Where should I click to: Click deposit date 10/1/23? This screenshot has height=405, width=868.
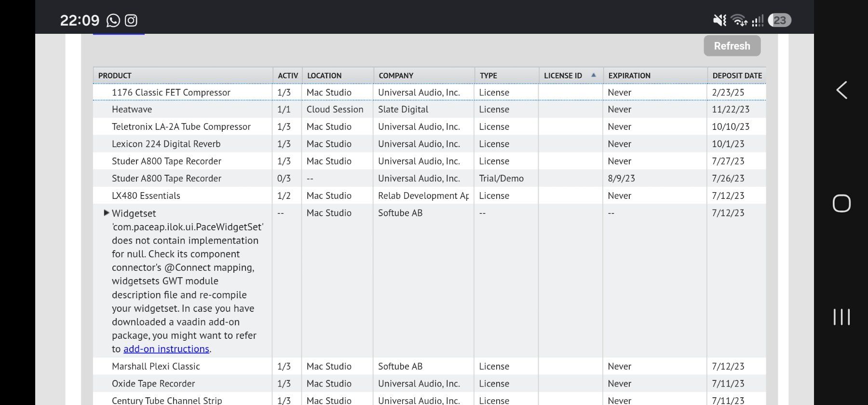pos(728,144)
